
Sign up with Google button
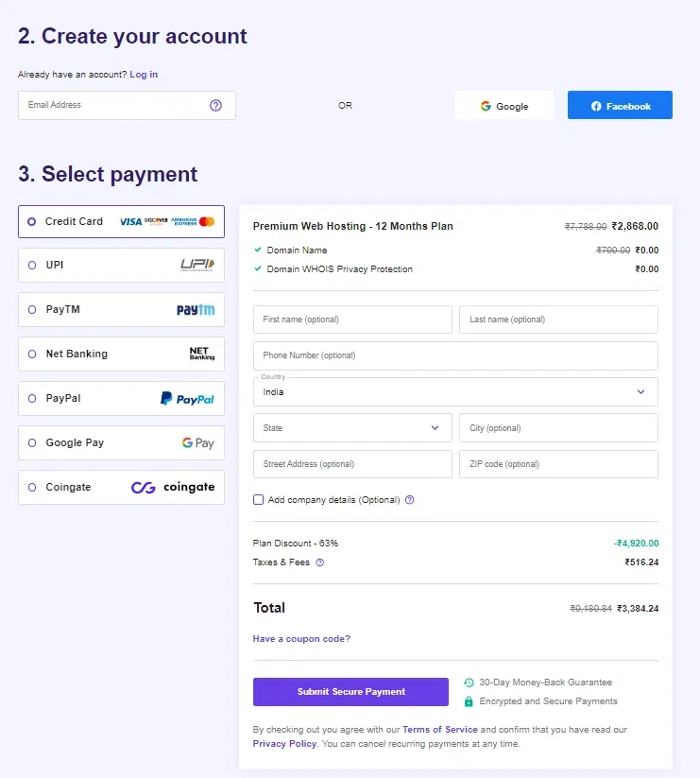click(504, 106)
